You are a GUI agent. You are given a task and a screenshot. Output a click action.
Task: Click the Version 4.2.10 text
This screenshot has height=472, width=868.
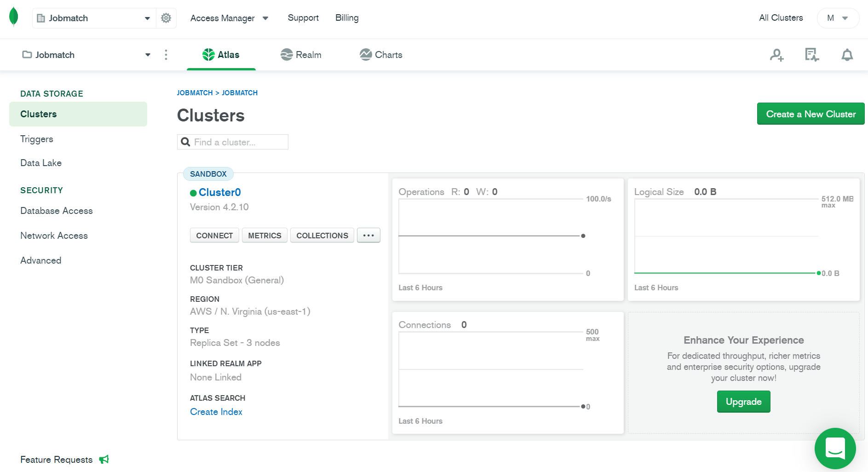pos(219,207)
